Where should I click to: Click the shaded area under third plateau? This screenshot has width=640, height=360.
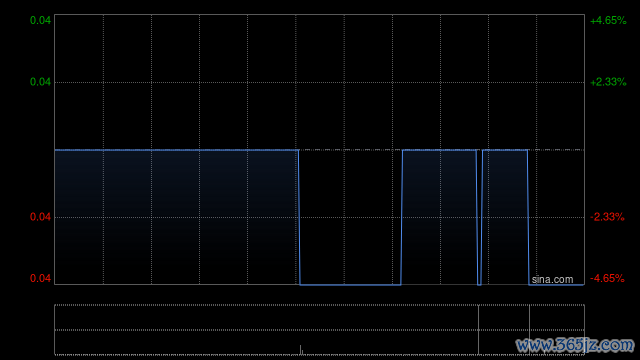pos(505,216)
